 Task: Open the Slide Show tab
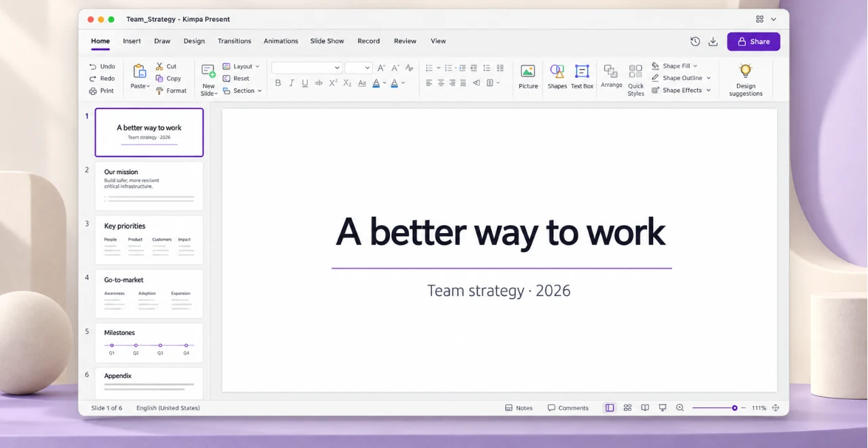point(327,41)
